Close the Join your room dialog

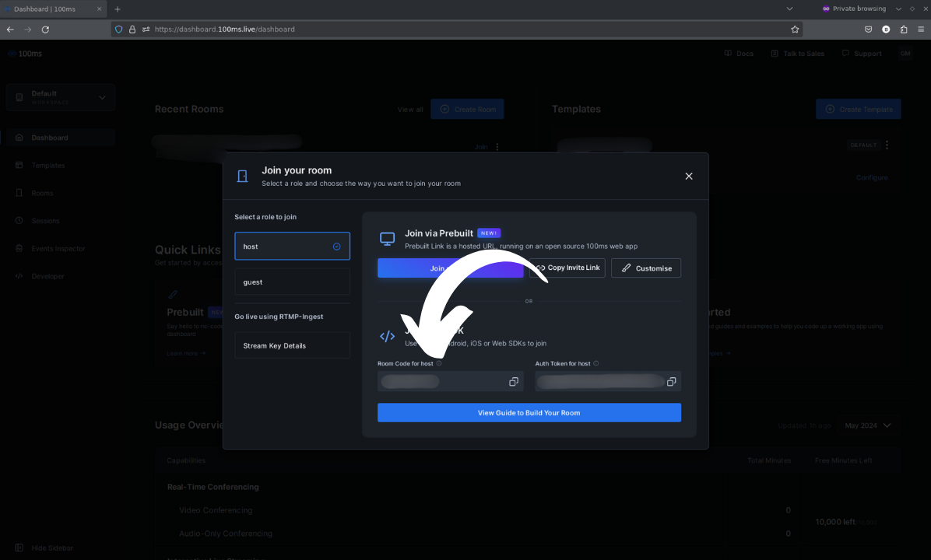tap(689, 177)
